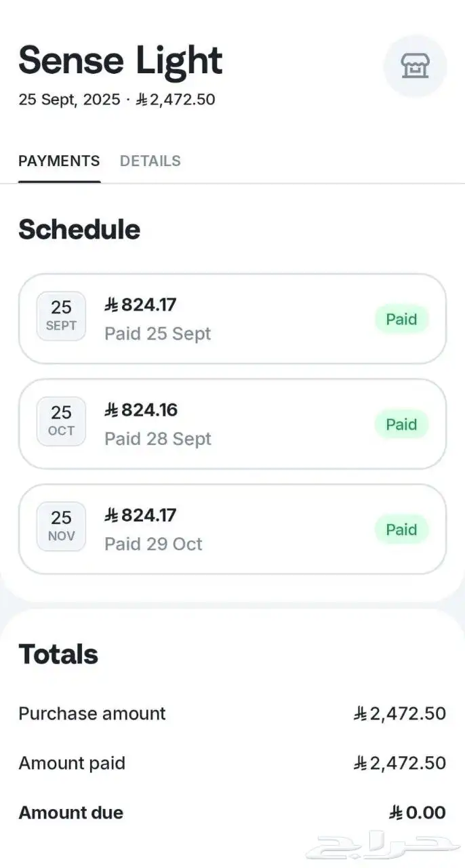
Task: Tap the 25 OCT date badge
Action: (61, 421)
